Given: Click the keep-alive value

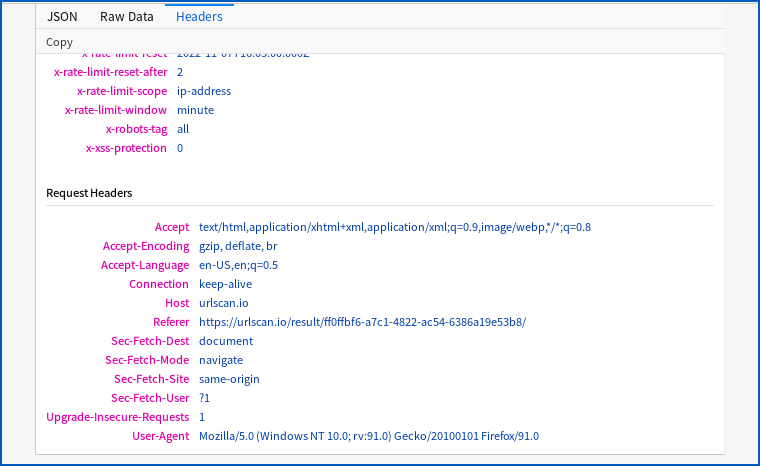Looking at the screenshot, I should [225, 284].
